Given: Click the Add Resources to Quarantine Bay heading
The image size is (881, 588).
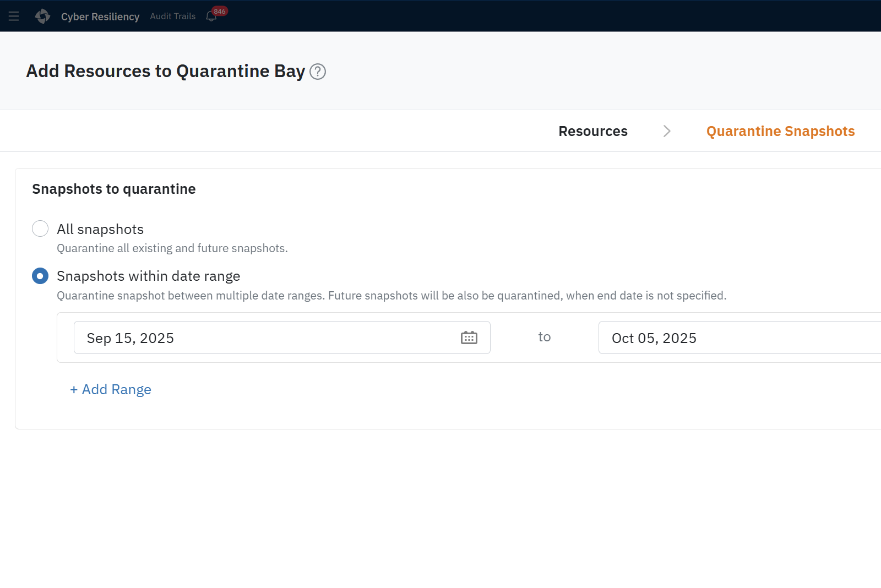Looking at the screenshot, I should (166, 71).
